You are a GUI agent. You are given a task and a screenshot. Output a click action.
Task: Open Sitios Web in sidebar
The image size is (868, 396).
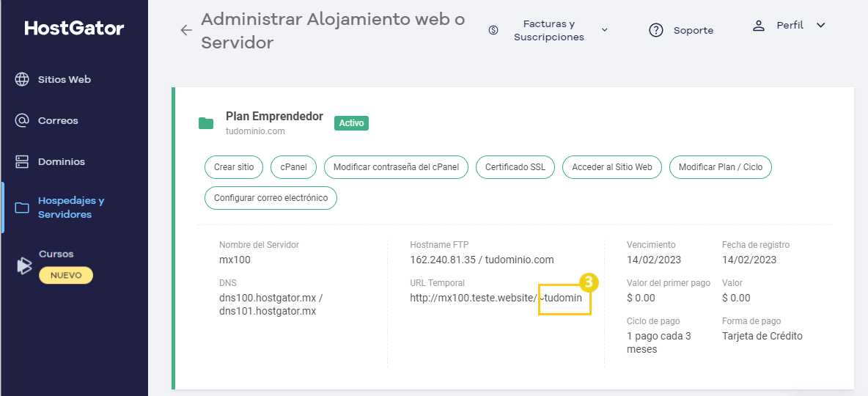(65, 79)
